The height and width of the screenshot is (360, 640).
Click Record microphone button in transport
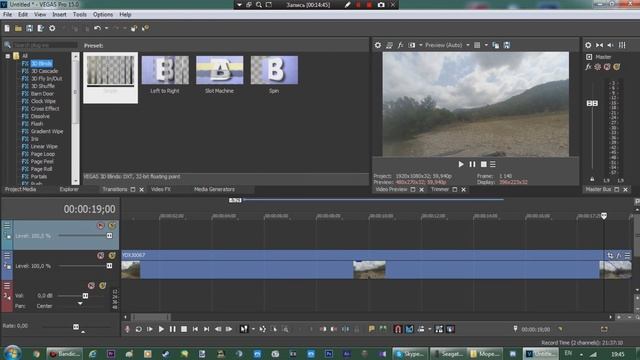[x=127, y=329]
